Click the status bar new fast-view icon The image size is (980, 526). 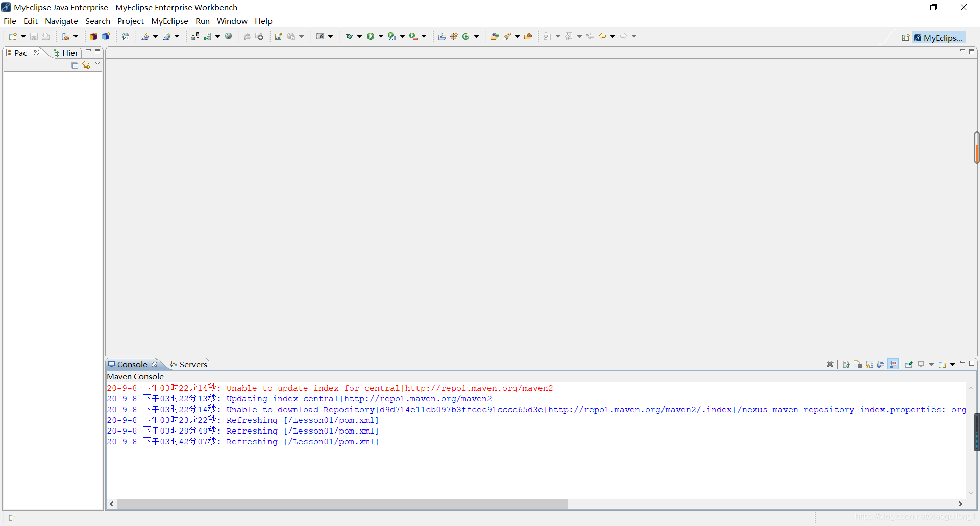point(13,517)
